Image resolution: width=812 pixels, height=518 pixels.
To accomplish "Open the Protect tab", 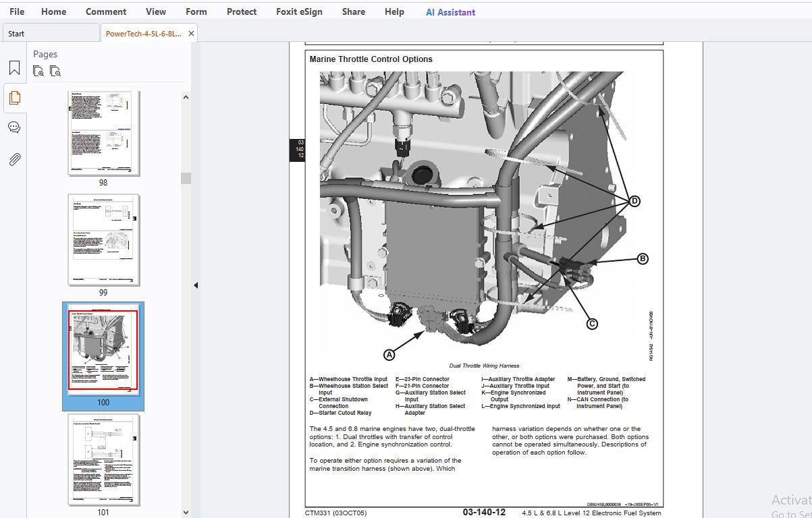I will (x=242, y=11).
